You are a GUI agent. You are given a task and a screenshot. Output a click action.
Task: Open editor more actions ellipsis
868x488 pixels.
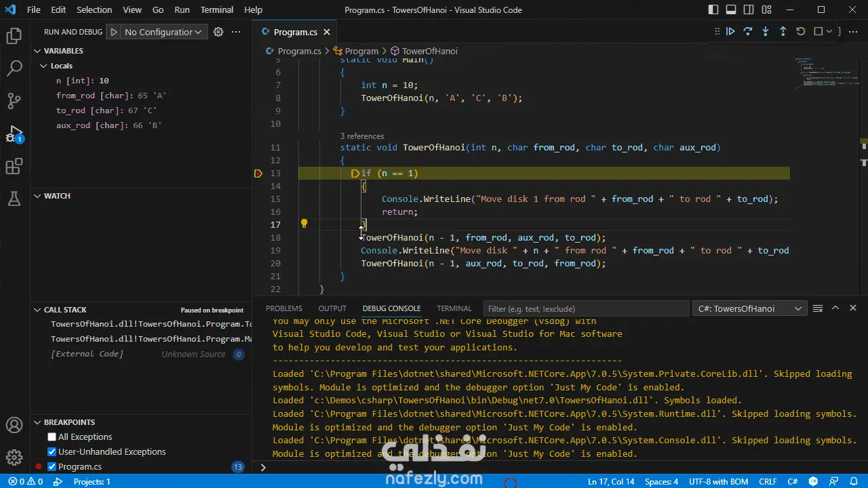pos(852,31)
